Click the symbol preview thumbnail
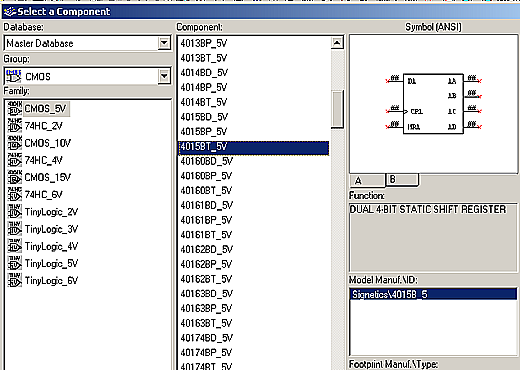This screenshot has width=520, height=370. pos(433,104)
